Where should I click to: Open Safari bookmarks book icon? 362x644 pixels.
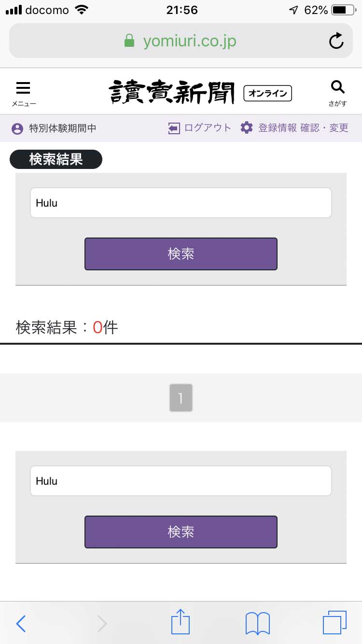(x=257, y=623)
